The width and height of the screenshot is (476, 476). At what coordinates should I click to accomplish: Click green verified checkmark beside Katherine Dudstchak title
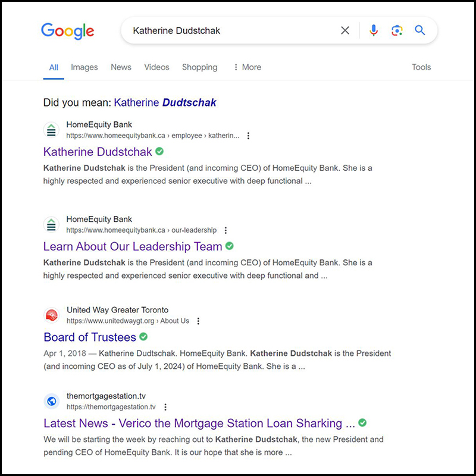pyautogui.click(x=159, y=151)
